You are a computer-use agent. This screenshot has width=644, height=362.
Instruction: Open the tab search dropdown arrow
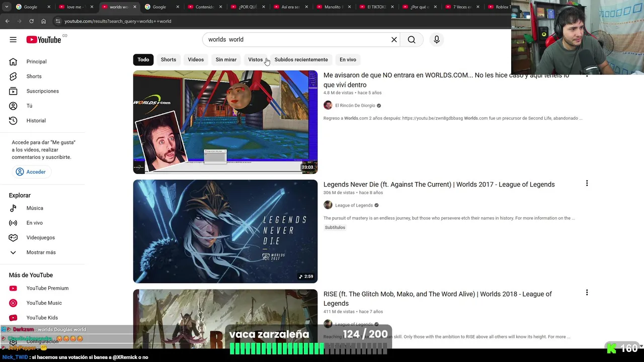[6, 7]
